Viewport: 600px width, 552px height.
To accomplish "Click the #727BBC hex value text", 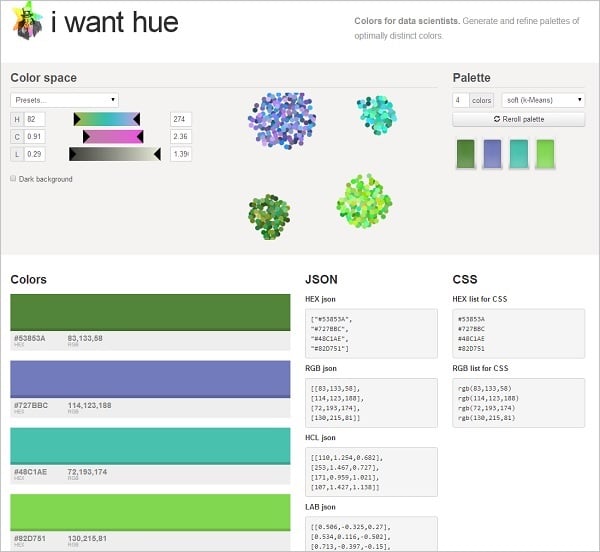I will point(31,405).
